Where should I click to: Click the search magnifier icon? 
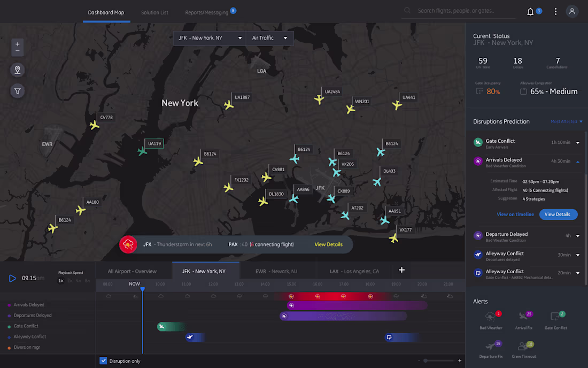tap(407, 11)
